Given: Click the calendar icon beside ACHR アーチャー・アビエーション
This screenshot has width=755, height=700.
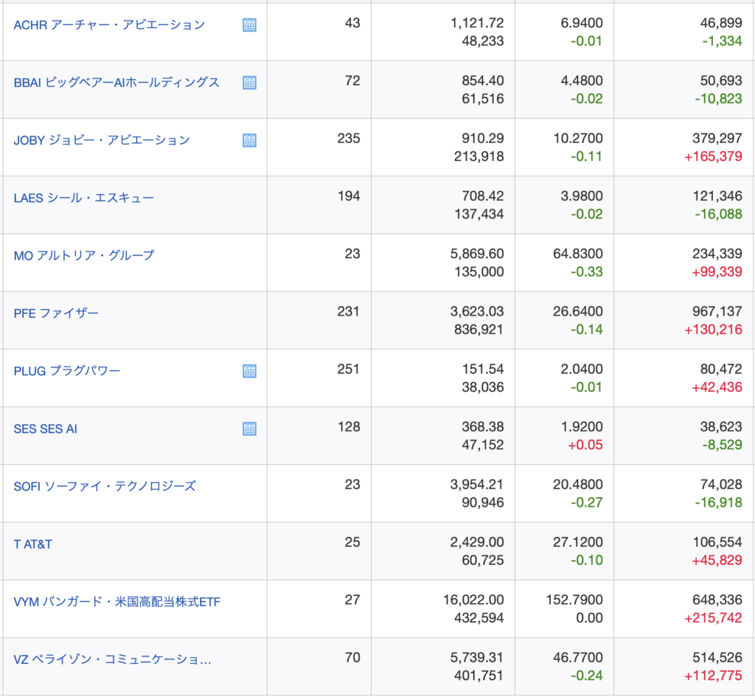Looking at the screenshot, I should tap(249, 25).
